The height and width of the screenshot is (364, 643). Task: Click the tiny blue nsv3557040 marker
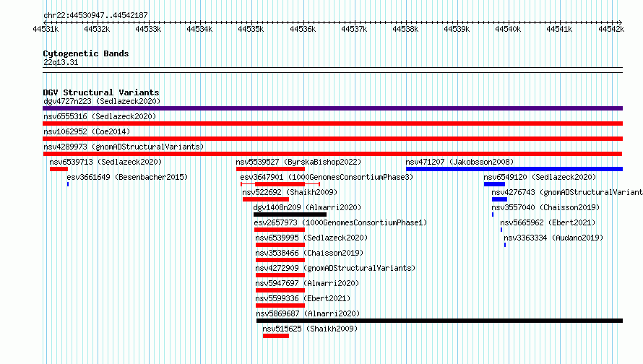point(493,214)
